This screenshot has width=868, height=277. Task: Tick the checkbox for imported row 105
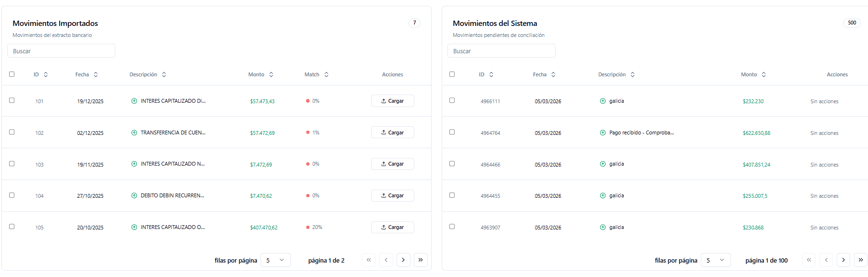tap(12, 227)
